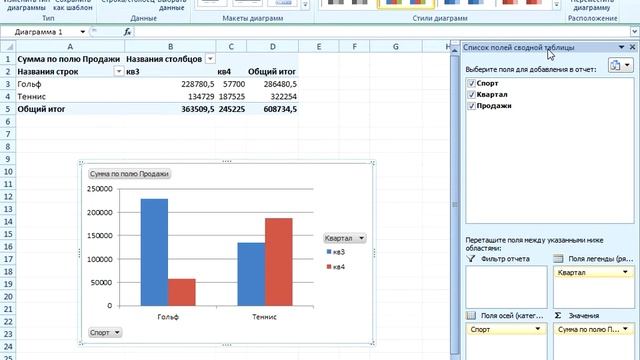640x360 pixels.
Task: Click the cell with value 134729
Action: [x=171, y=97]
